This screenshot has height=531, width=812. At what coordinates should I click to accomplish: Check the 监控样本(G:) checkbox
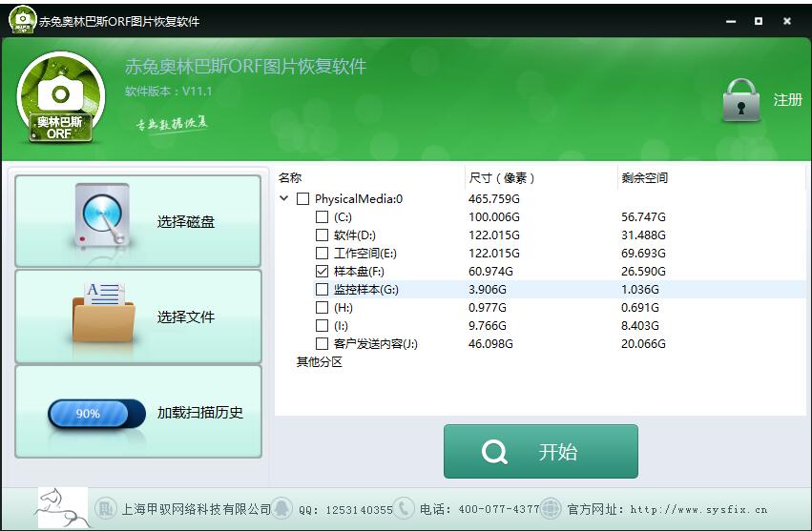coord(323,289)
